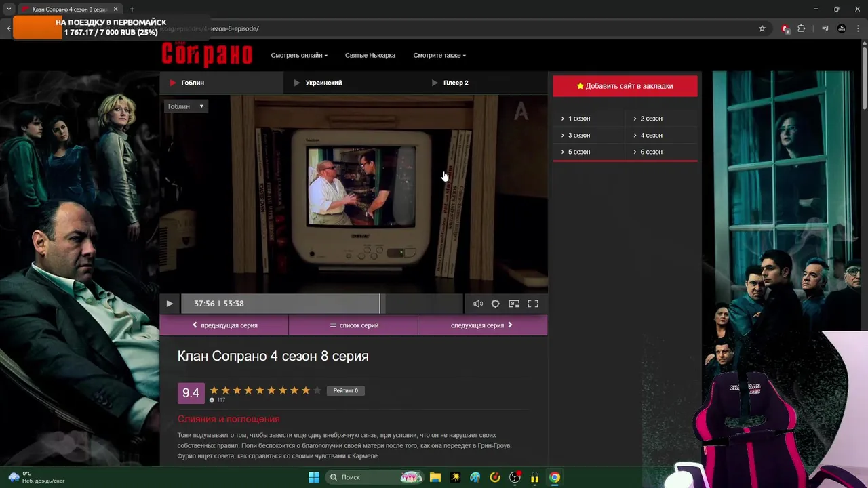Screen dimensions: 868x488
Task: Click the Сопрано site logo
Action: pos(207,54)
